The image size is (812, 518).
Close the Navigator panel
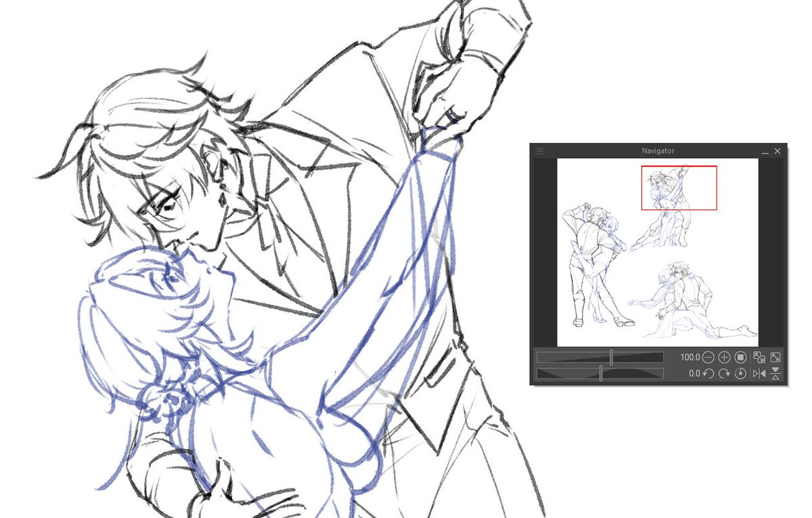coord(777,151)
